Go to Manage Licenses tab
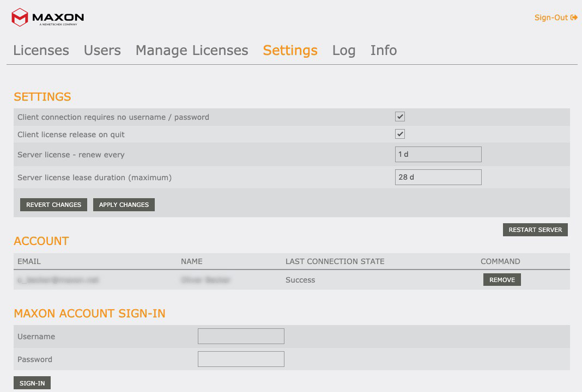 point(192,51)
